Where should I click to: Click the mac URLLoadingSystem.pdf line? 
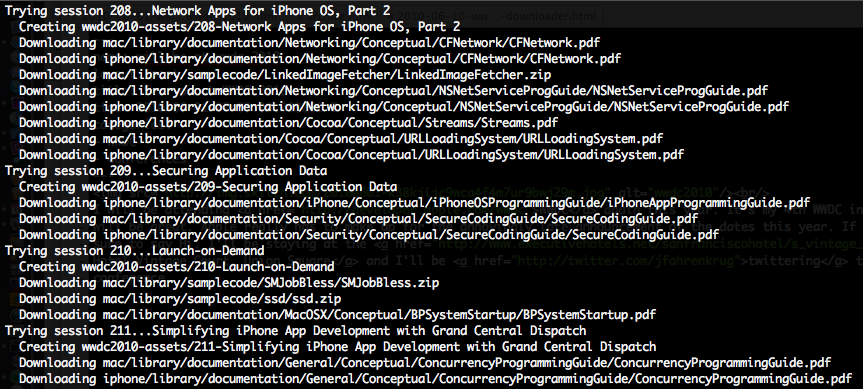341,138
